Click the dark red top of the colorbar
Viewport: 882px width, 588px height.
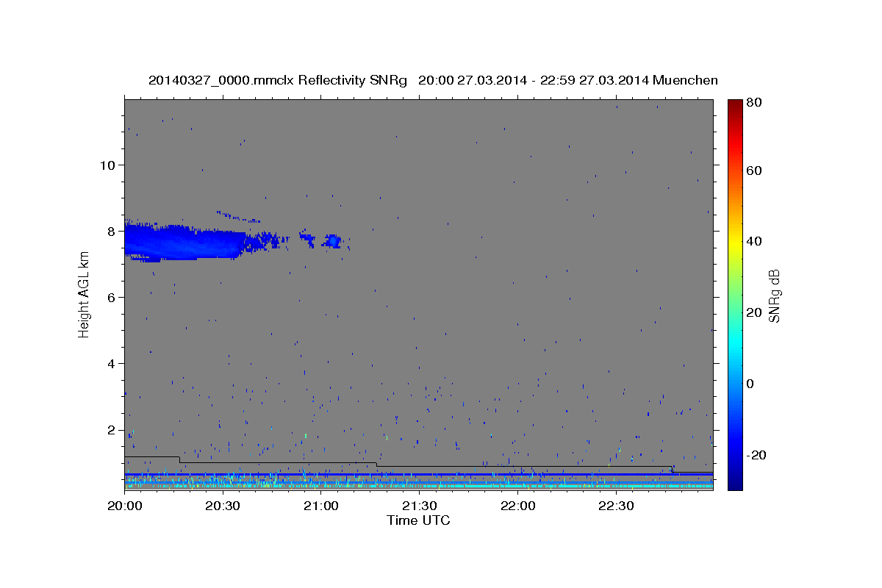[735, 107]
